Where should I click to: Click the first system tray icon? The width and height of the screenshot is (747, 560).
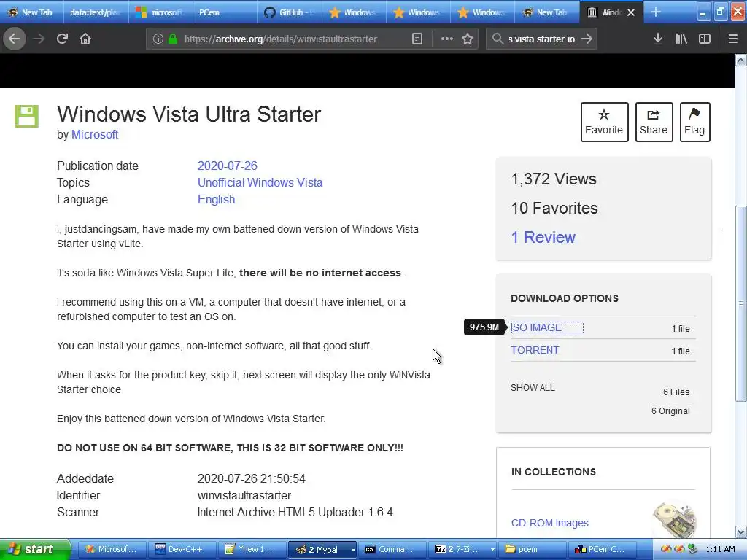(x=666, y=550)
